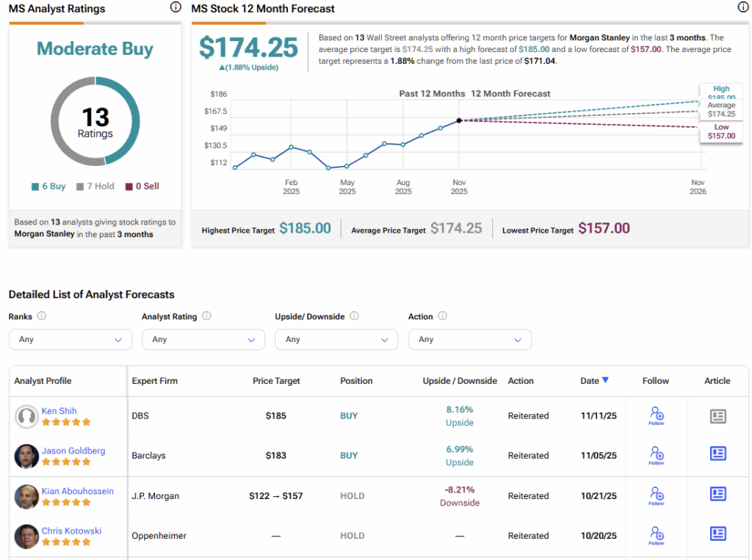Click Kian Abouhossein's profile photo

[26, 497]
